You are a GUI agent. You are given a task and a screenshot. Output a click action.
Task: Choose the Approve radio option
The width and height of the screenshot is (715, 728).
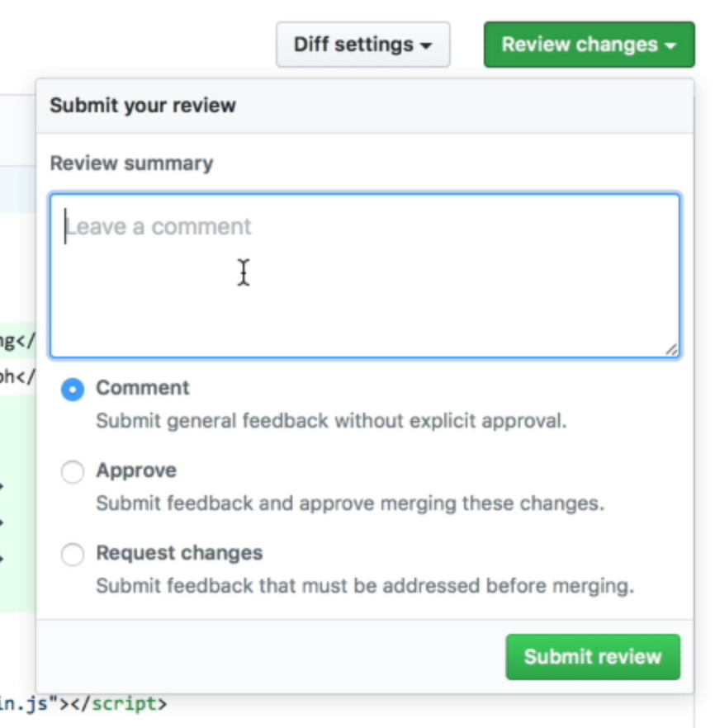coord(73,471)
